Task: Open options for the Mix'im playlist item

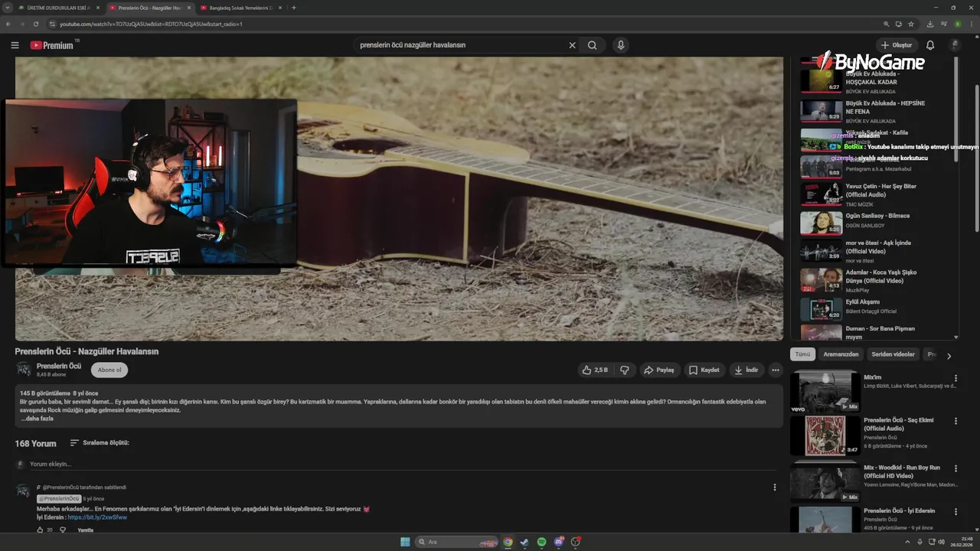Action: tap(955, 378)
